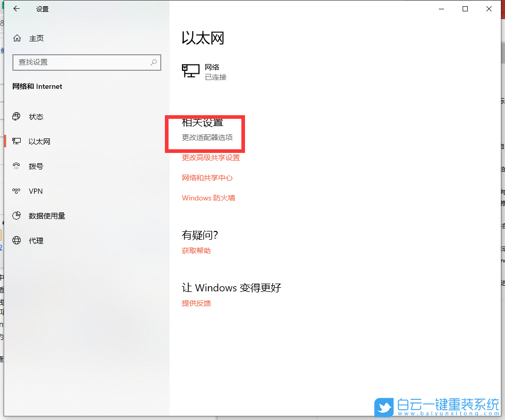Open 数据使用量 via its chart icon
The image size is (505, 420).
point(17,215)
